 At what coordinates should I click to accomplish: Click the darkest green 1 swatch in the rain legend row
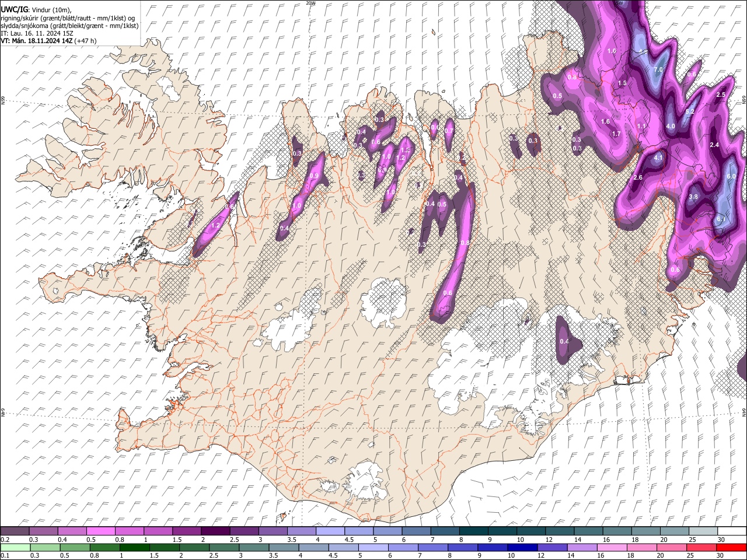135,547
